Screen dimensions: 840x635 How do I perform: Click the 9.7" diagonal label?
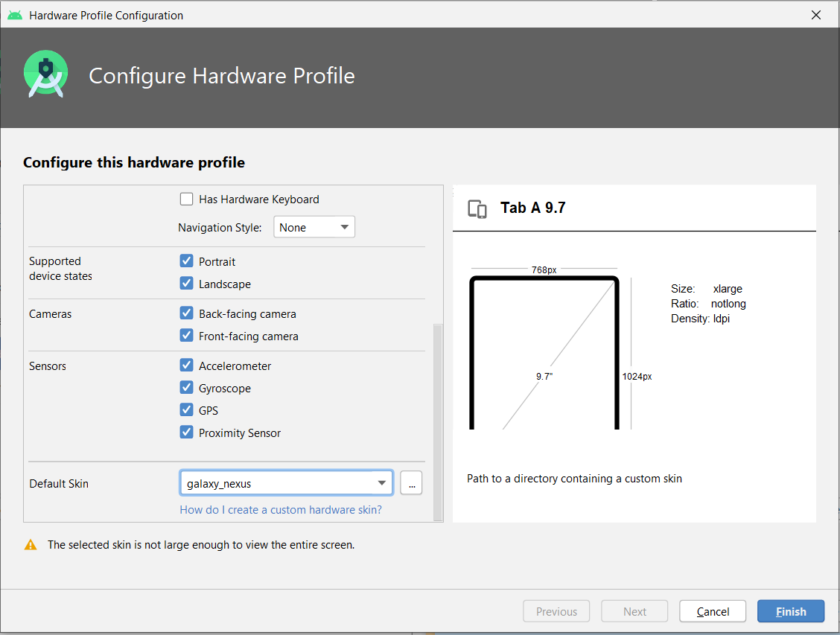pyautogui.click(x=544, y=377)
